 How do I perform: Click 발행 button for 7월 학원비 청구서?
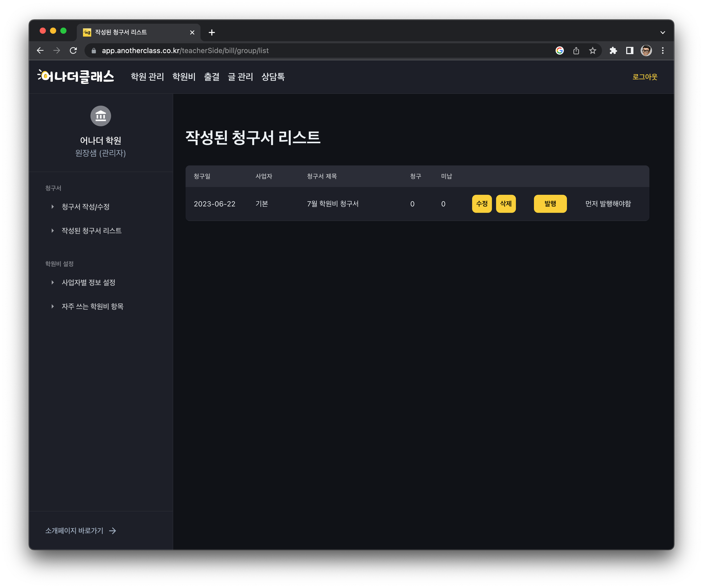coord(550,204)
